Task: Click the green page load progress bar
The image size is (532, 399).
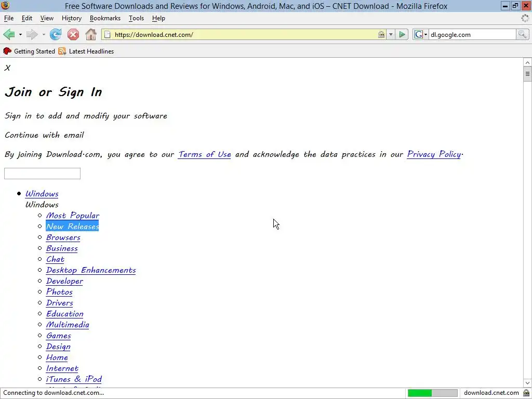Action: (432, 393)
